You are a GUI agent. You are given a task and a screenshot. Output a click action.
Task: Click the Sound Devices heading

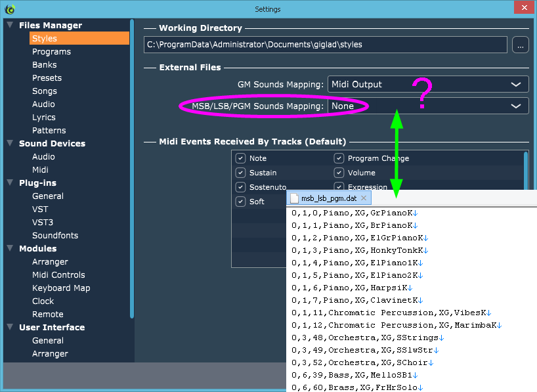(52, 144)
